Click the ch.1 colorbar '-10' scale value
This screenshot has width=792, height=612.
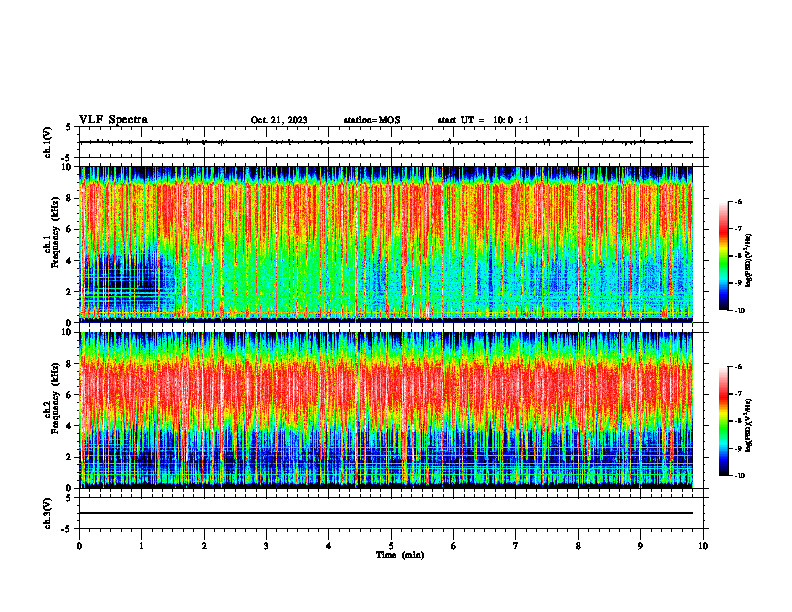[x=740, y=311]
